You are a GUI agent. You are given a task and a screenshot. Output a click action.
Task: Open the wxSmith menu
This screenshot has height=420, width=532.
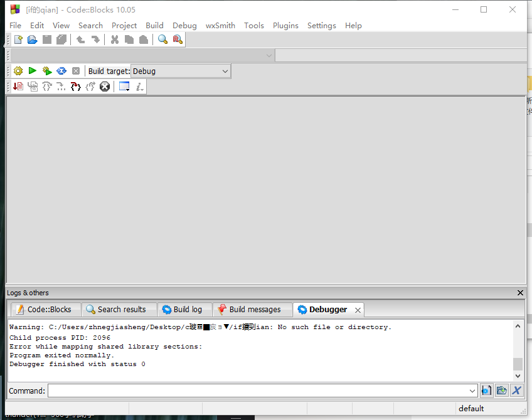220,26
